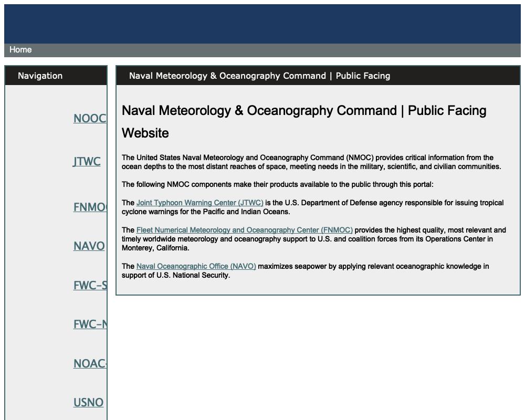
Task: Go to NAVO from the Navigation sidebar
Action: [x=89, y=246]
